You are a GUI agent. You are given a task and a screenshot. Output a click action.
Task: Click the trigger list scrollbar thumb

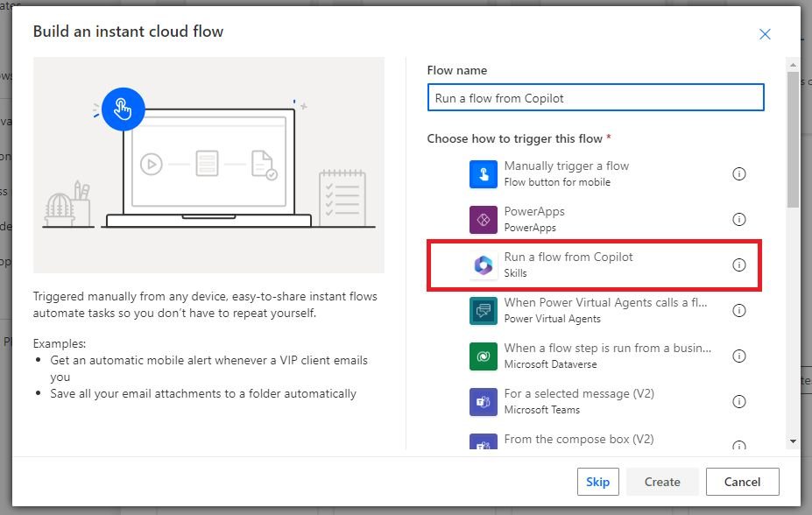(x=793, y=140)
